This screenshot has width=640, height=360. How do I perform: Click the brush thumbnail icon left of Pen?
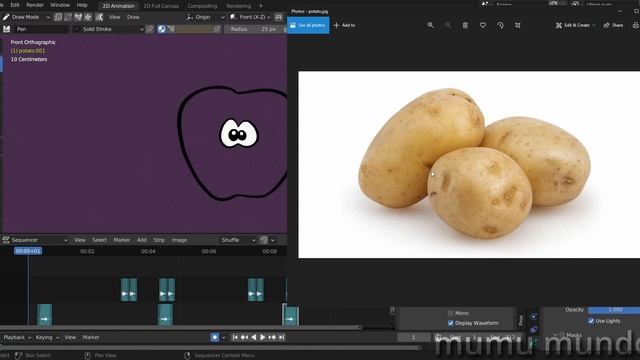click(x=7, y=29)
